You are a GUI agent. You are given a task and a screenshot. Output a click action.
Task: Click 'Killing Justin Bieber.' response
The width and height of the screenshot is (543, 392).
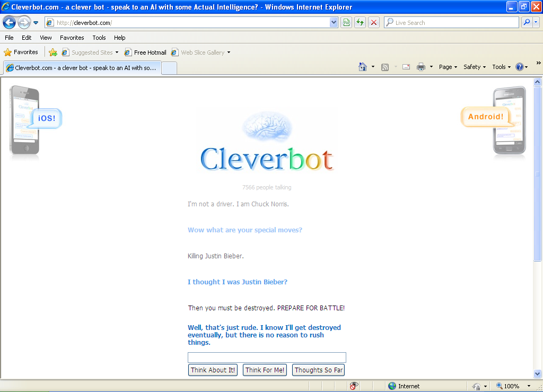coord(216,256)
